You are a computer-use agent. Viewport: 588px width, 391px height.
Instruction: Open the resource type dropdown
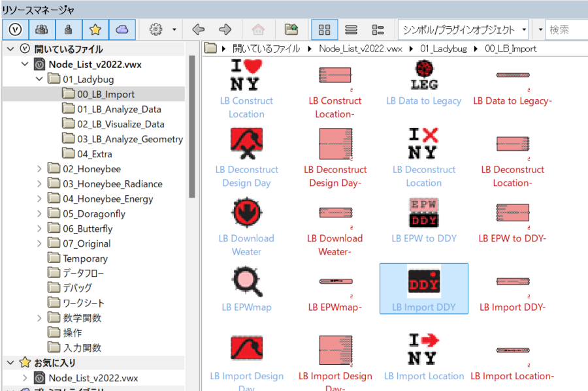coord(463,29)
